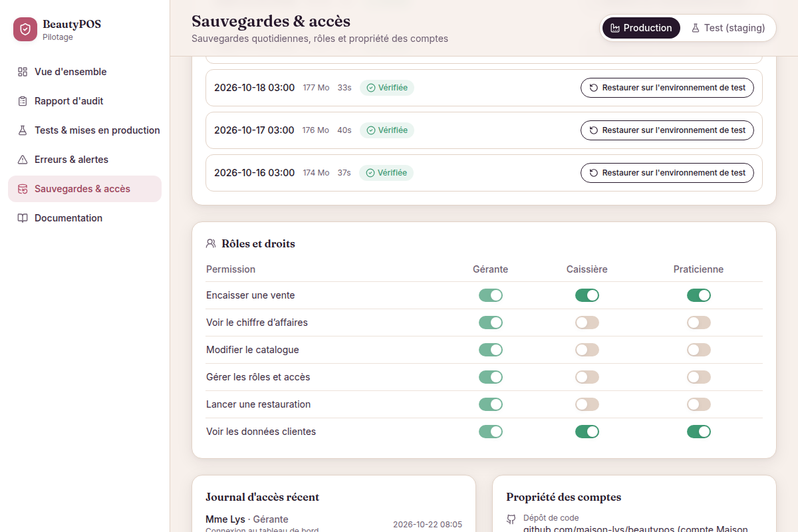
Task: Turn off Voir les données clientes for Caissière
Action: [x=587, y=432]
